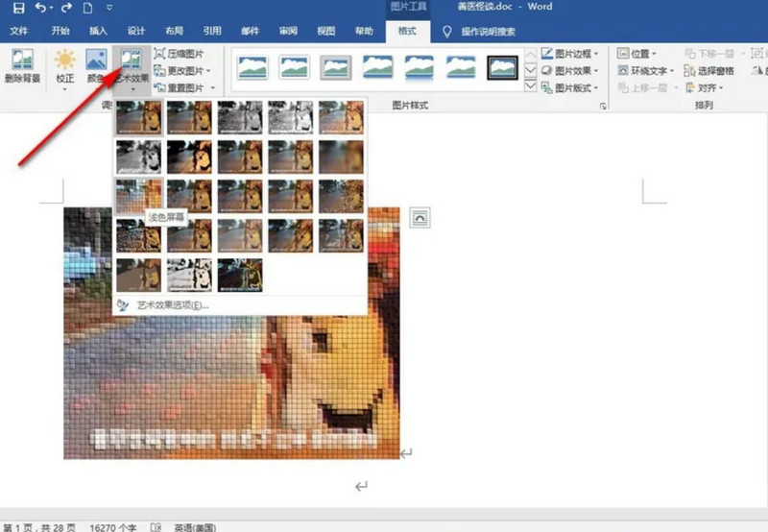768x532 pixels.
Task: Redo the last action
Action: click(x=66, y=8)
